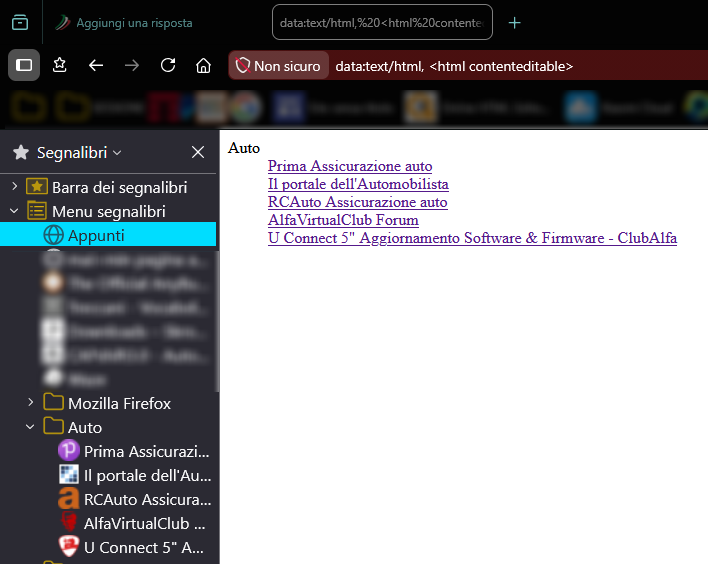
Task: Go forward with the right arrow button
Action: tap(132, 65)
